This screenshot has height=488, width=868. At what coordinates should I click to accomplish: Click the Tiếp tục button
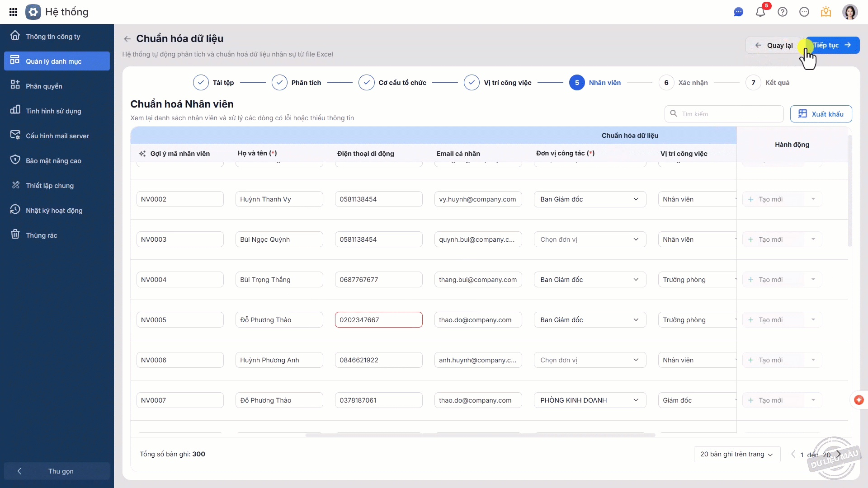(832, 45)
